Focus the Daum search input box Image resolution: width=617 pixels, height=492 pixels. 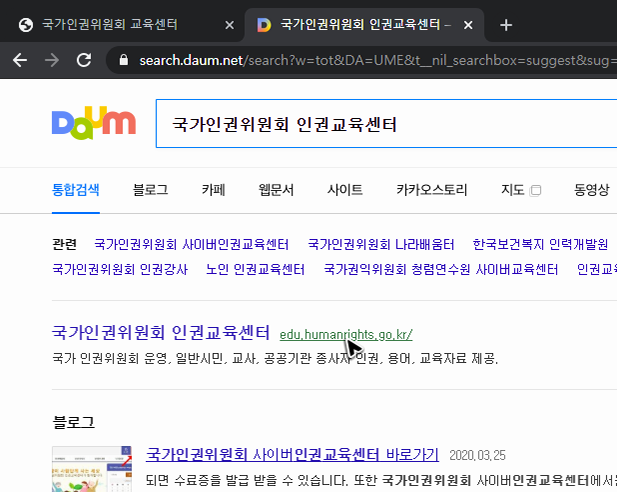click(386, 124)
